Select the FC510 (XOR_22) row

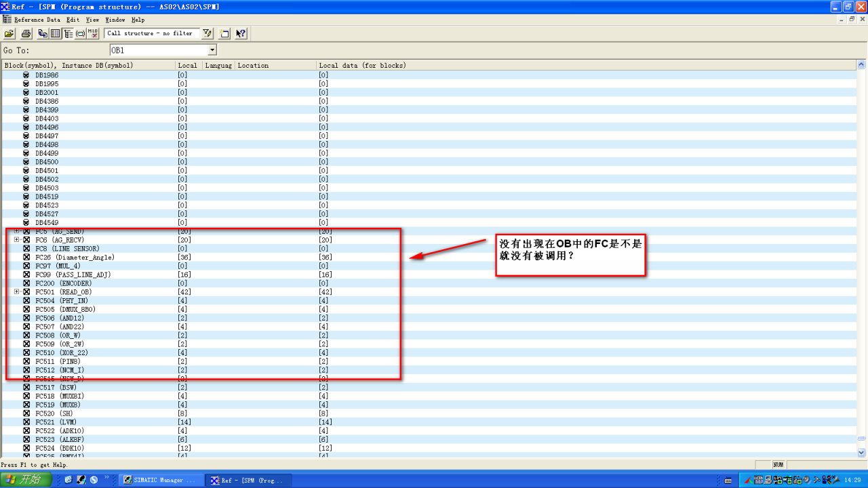[x=429, y=352]
